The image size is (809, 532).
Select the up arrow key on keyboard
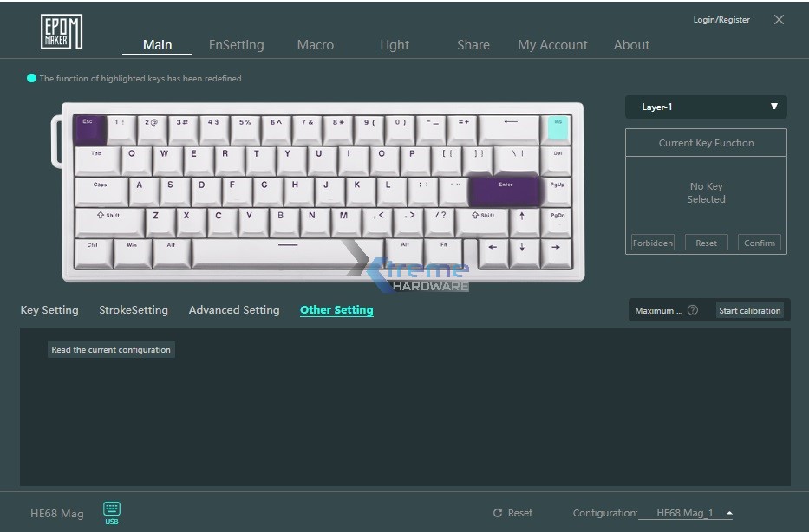pyautogui.click(x=522, y=222)
